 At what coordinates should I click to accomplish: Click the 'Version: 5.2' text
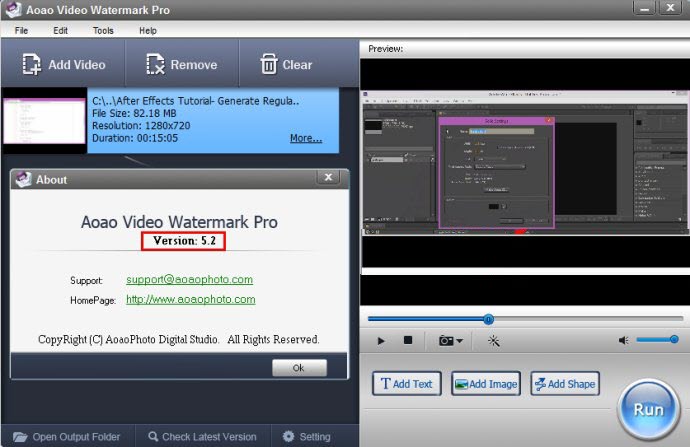(x=184, y=241)
